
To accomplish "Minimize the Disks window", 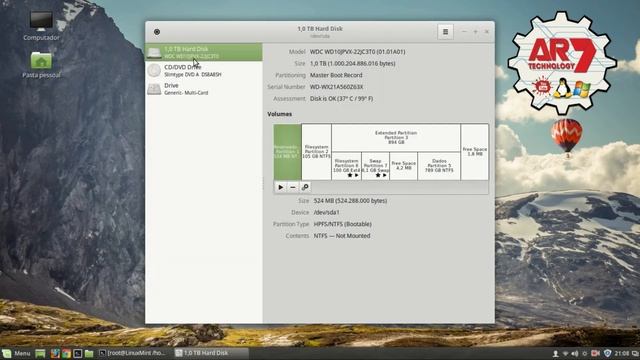I will point(464,32).
